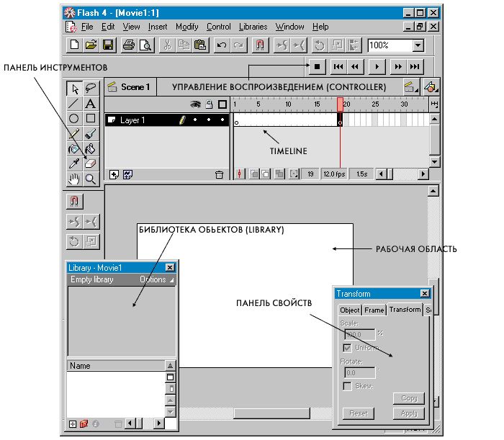Select the Oval tool

click(75, 119)
